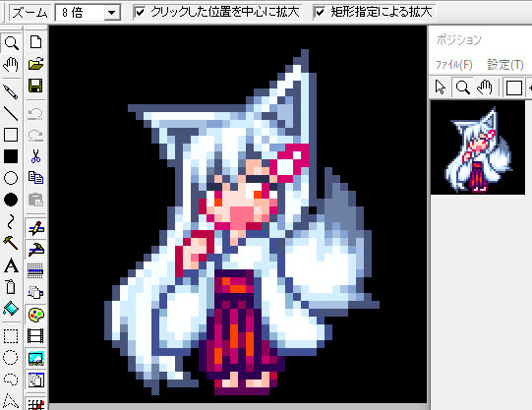Select the elliptical selection tool

(x=11, y=358)
